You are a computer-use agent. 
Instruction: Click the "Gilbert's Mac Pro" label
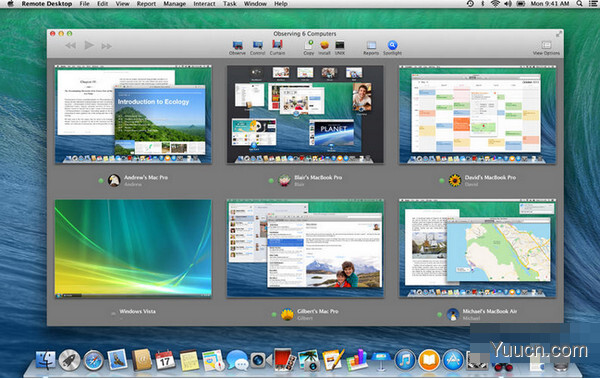318,311
